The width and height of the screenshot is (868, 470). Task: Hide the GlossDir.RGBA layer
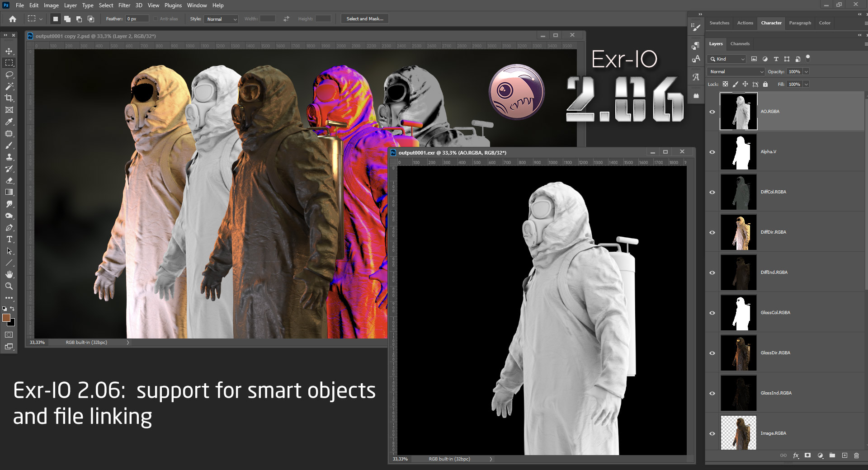point(712,353)
